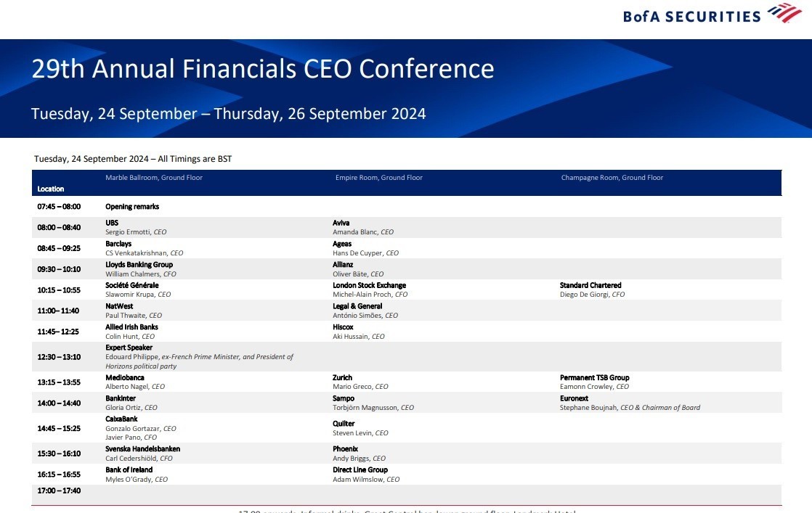Click the Lloyds Banking Group session
This screenshot has height=513, width=812.
pos(139,265)
